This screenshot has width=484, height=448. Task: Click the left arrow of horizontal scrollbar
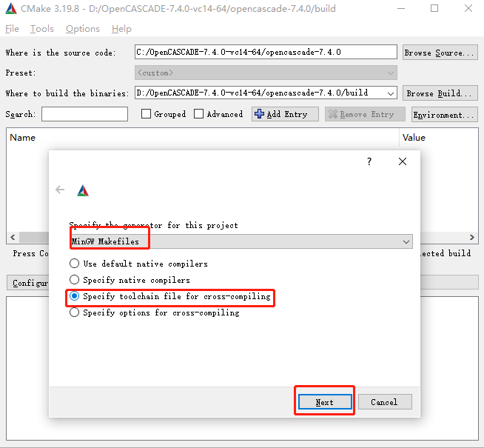[13, 237]
